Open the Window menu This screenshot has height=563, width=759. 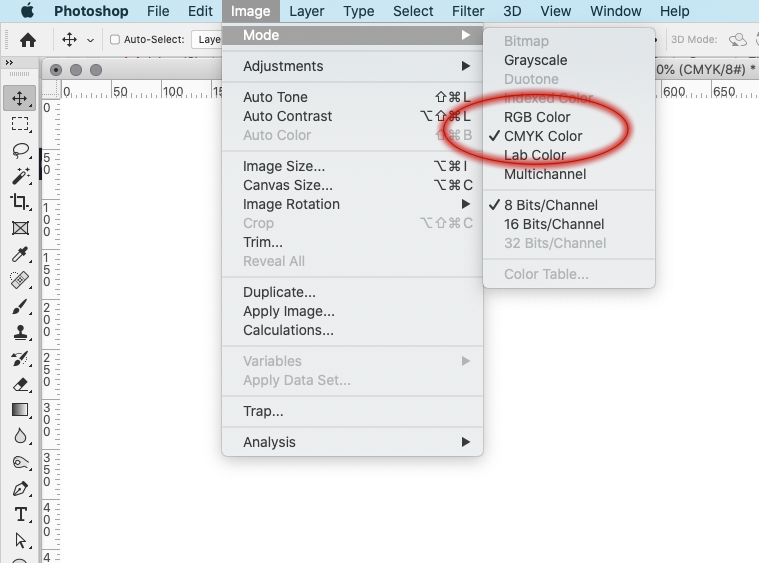tap(616, 11)
